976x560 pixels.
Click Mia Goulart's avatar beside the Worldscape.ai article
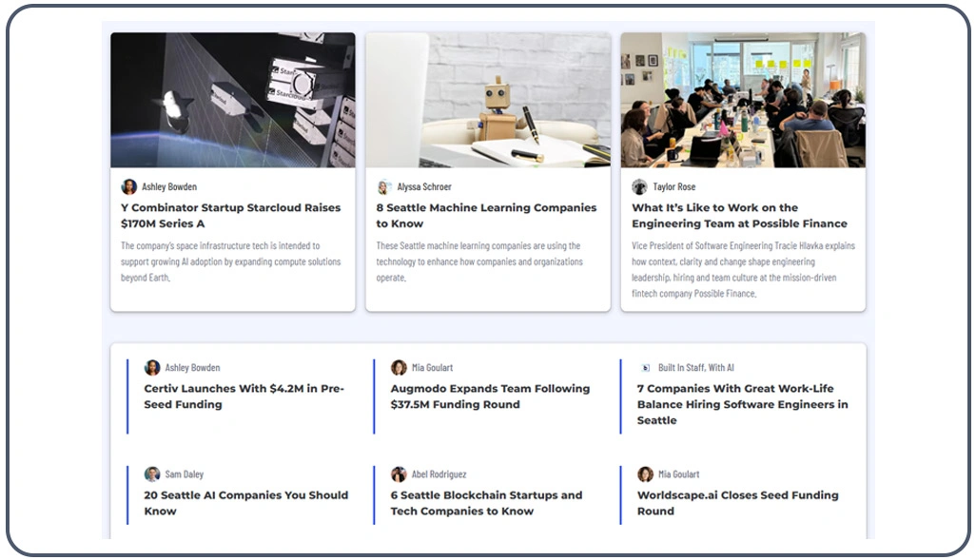[646, 474]
